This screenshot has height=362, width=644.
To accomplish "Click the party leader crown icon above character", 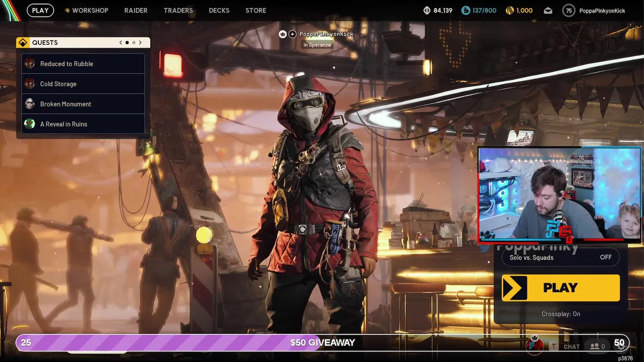I will click(283, 34).
